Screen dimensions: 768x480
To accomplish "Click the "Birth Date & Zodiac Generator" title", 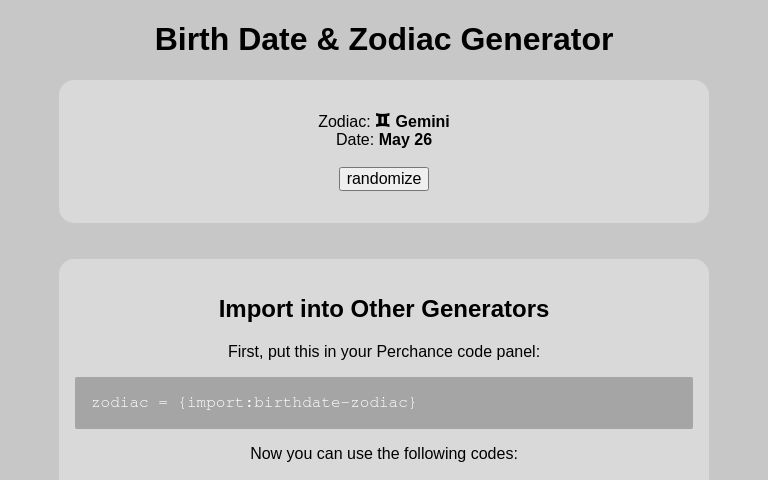I will click(x=384, y=39).
